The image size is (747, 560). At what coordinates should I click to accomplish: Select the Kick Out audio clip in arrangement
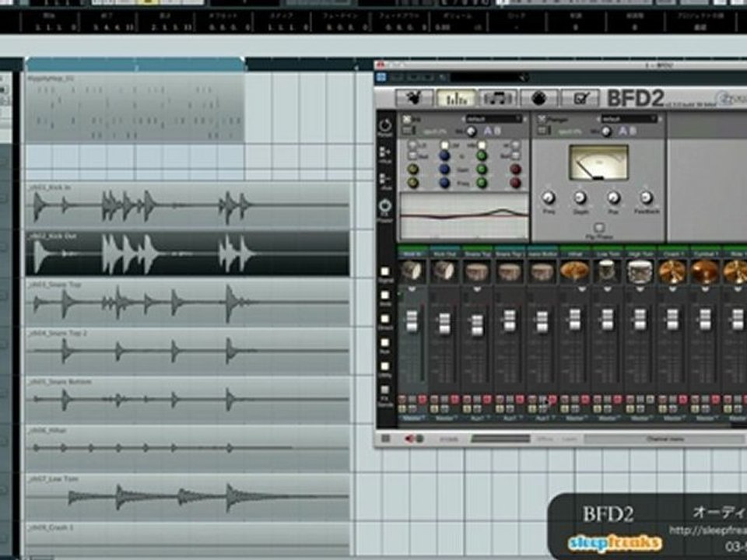tap(188, 254)
